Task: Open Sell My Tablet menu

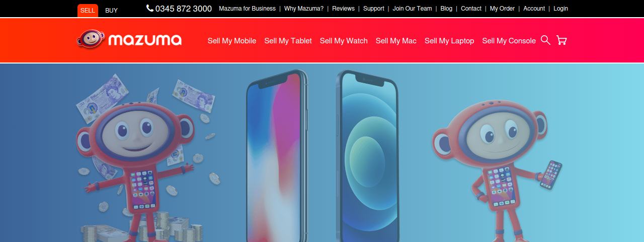Action: (x=288, y=41)
